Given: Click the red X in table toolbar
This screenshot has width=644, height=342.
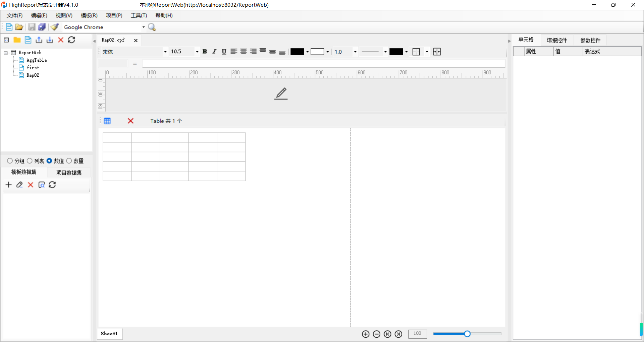Looking at the screenshot, I should coord(131,121).
